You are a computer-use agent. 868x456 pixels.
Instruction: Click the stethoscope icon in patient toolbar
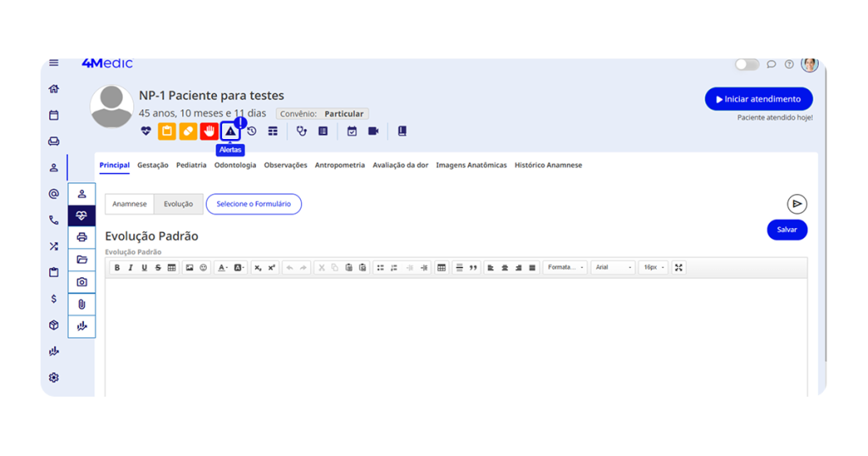(x=302, y=131)
